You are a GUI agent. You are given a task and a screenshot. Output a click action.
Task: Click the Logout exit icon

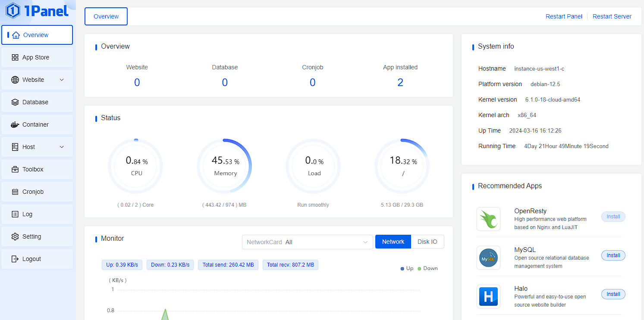15,259
